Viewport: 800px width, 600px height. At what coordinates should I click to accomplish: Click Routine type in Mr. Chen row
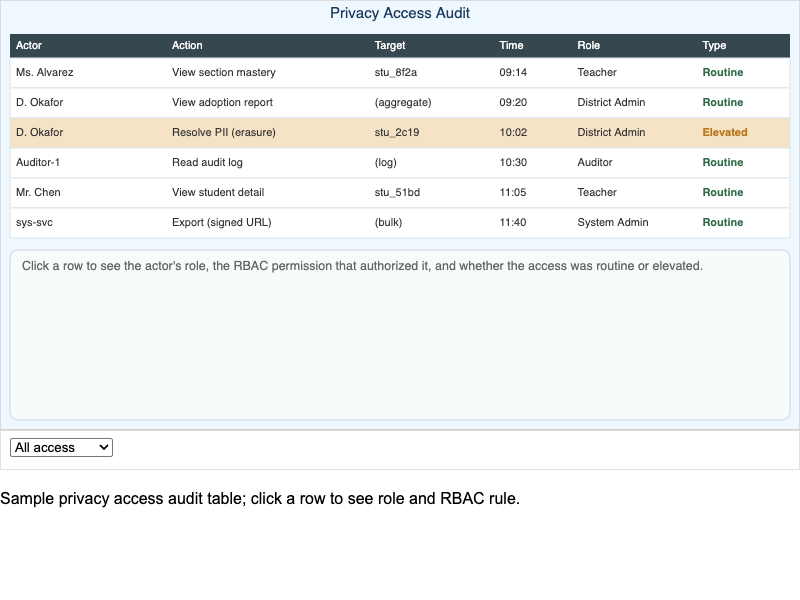pos(722,192)
